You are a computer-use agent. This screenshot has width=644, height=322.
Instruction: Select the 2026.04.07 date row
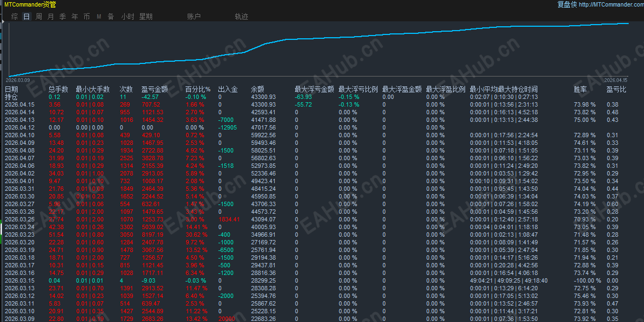(20, 158)
